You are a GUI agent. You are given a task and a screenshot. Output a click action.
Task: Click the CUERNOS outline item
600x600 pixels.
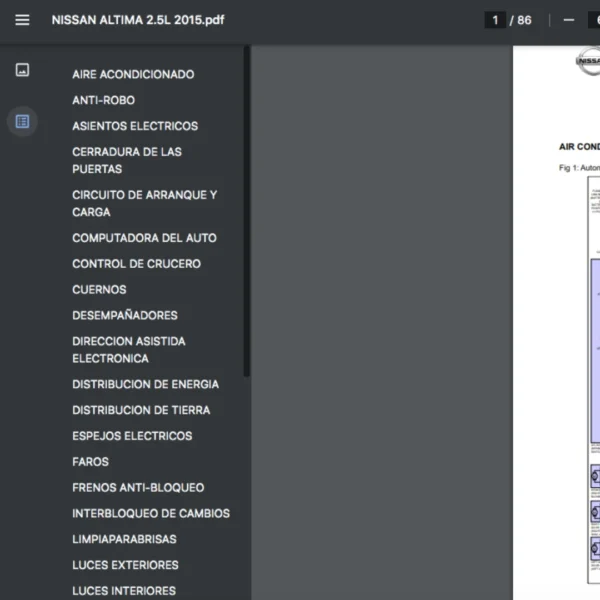[99, 290]
